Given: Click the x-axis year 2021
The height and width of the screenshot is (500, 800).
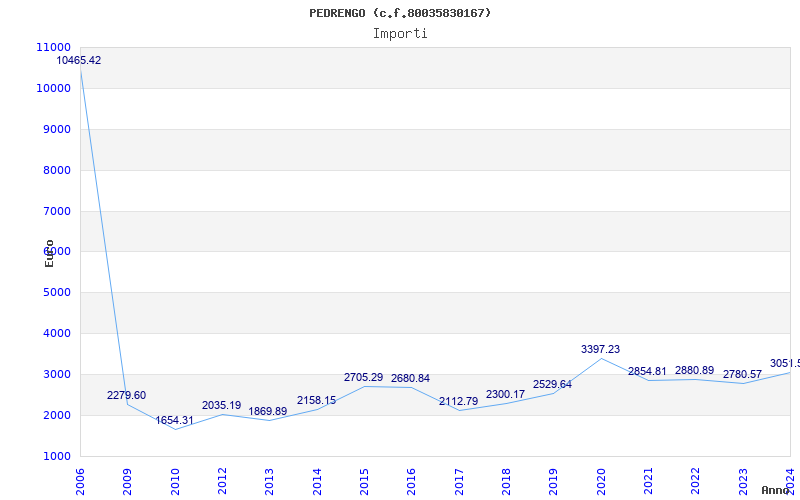Looking at the screenshot, I should [x=648, y=482].
